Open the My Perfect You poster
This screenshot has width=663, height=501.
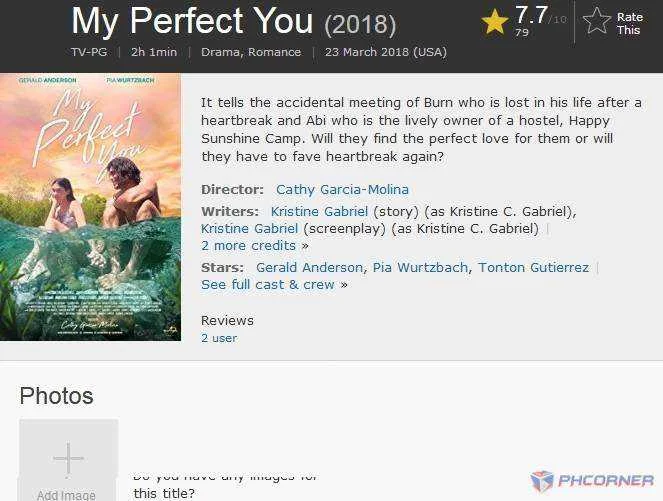(90, 207)
